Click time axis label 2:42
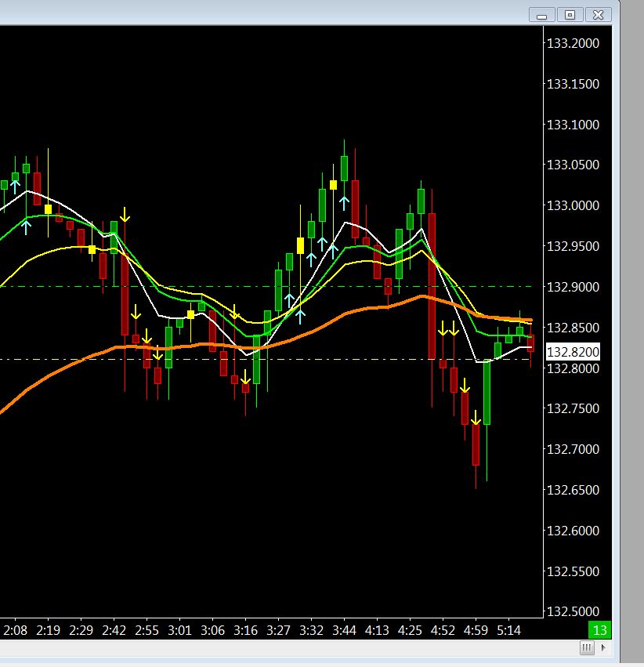The height and width of the screenshot is (667, 644). [114, 630]
